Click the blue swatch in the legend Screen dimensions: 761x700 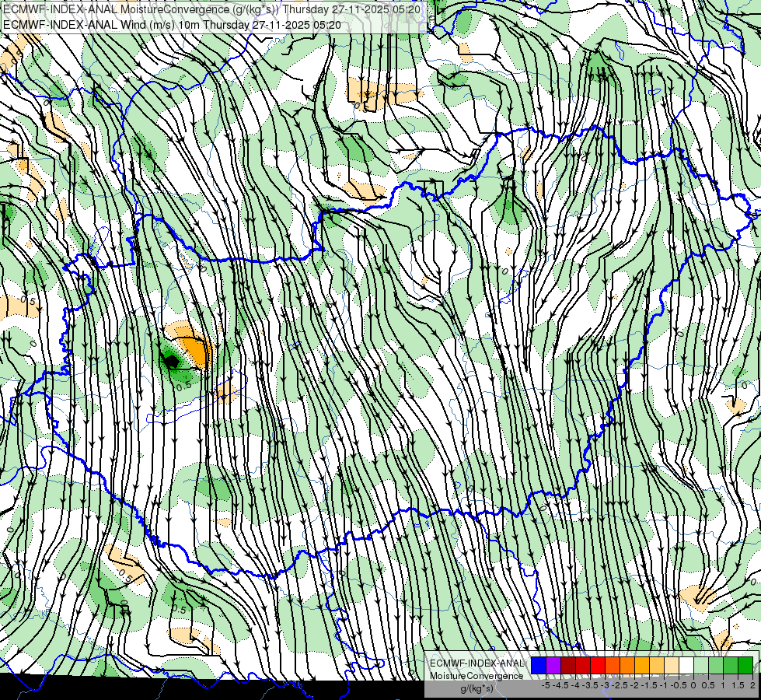coord(539,666)
